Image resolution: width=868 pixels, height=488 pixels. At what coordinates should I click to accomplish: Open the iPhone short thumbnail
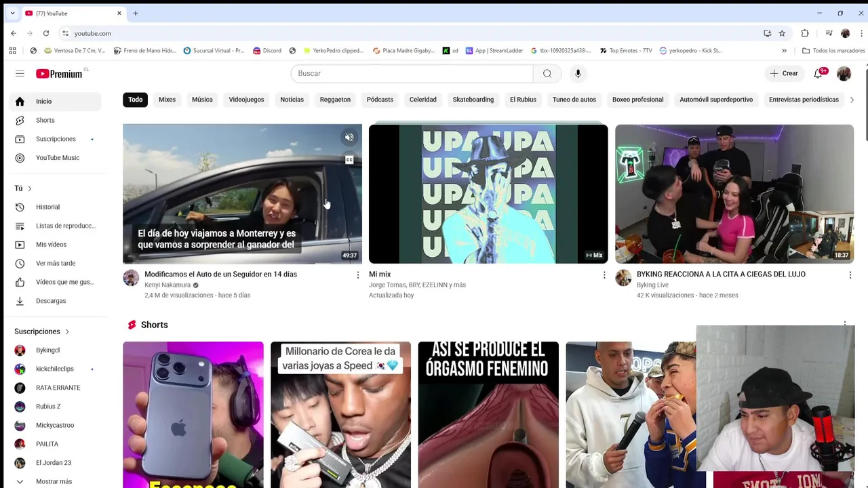click(x=193, y=415)
